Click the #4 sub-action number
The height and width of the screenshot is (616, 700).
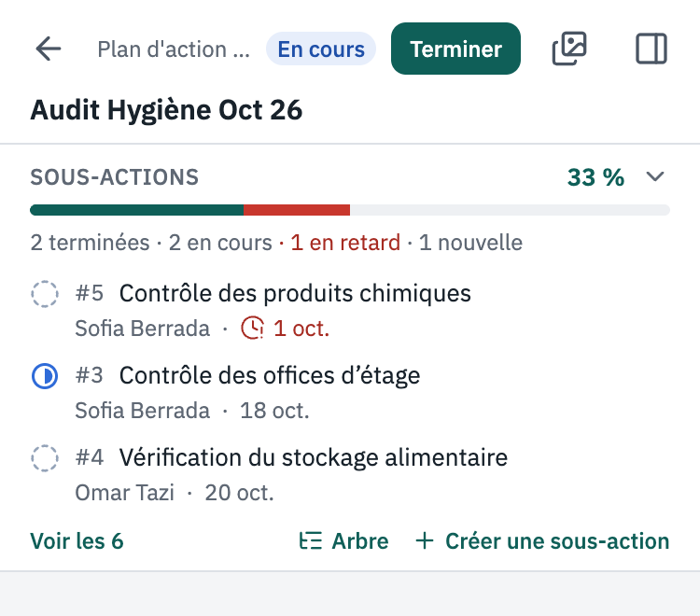click(x=90, y=457)
